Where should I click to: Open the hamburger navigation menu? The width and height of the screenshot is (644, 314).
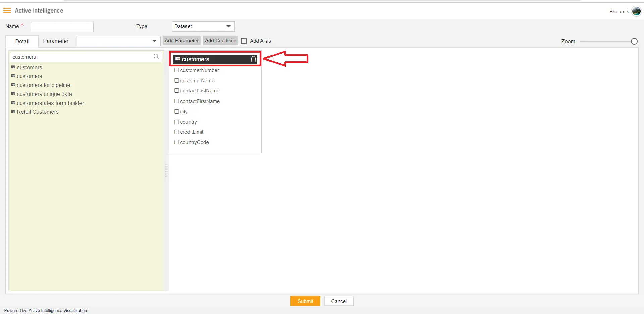(7, 11)
